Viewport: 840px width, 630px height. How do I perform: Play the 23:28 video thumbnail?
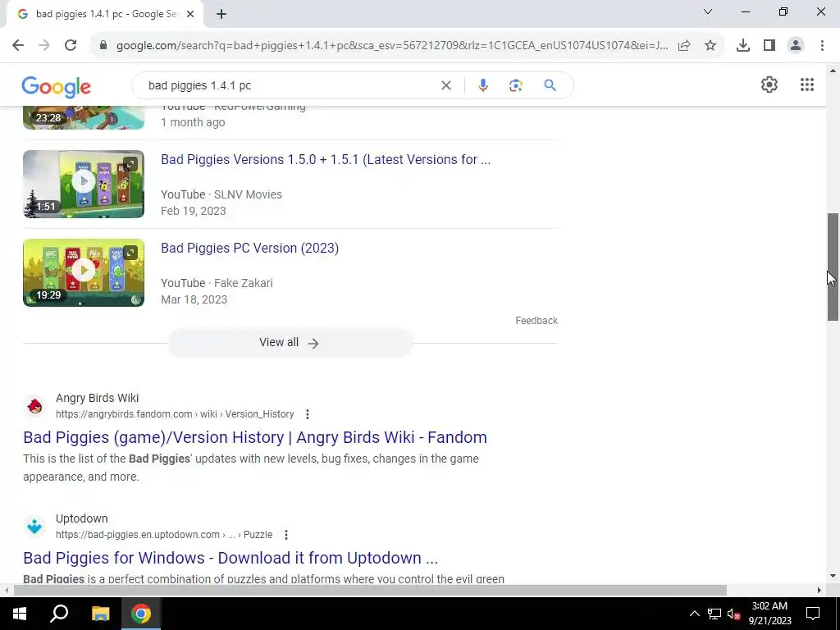pyautogui.click(x=84, y=118)
